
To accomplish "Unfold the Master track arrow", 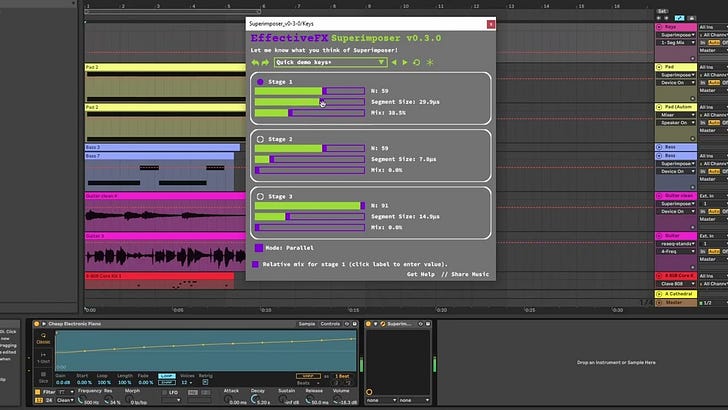I will click(659, 303).
